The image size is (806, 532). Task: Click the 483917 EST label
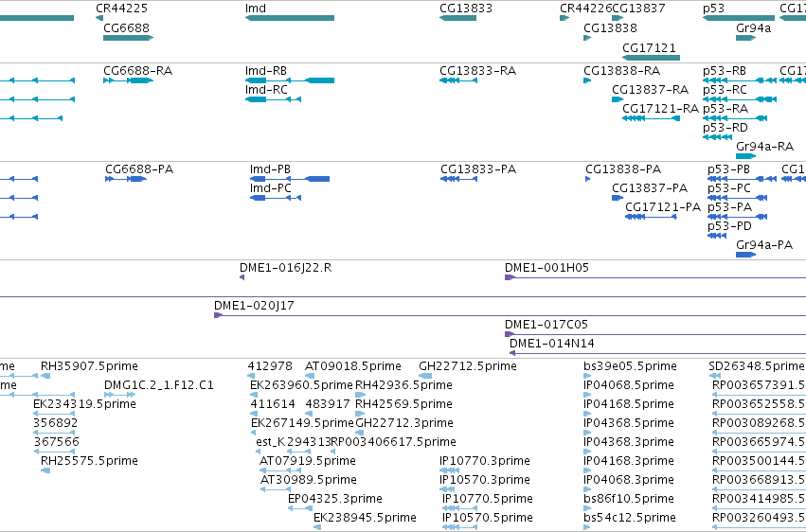point(328,404)
